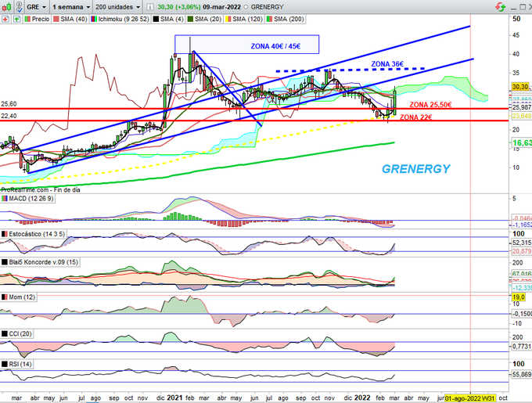Open the SMA (40) indicator settings

(x=70, y=19)
